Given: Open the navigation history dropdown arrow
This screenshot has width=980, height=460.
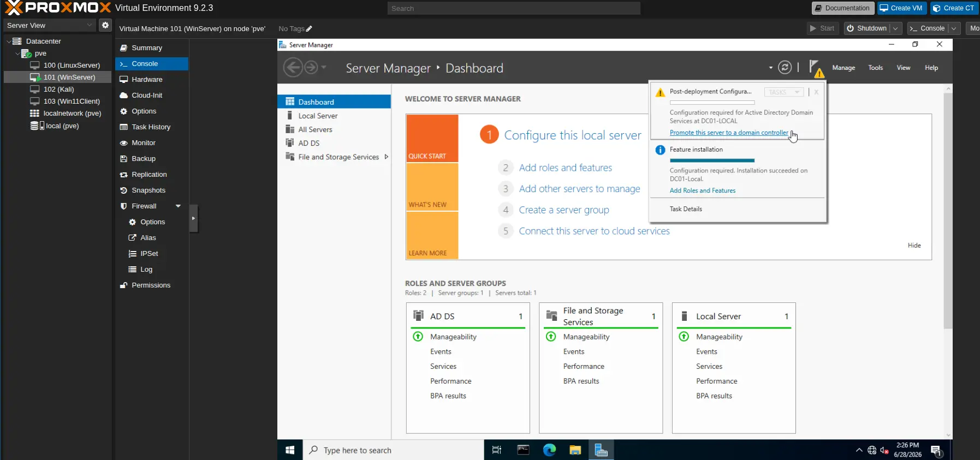Looking at the screenshot, I should [324, 68].
